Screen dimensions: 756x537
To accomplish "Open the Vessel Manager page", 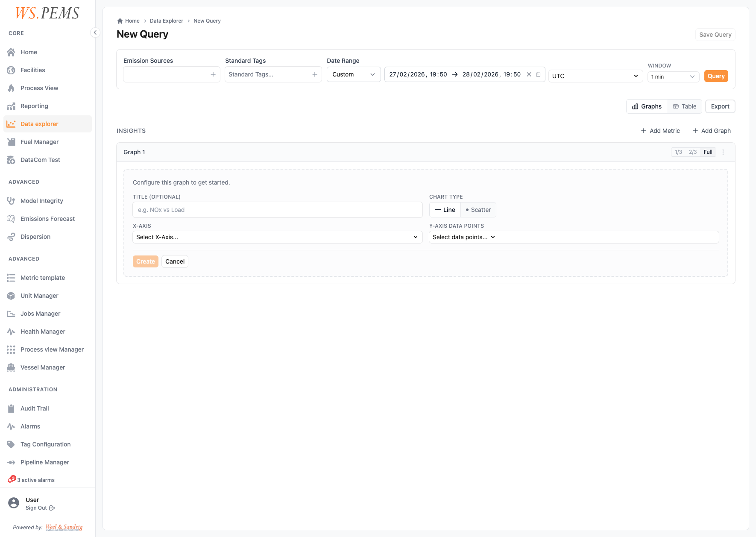I will pyautogui.click(x=47, y=367).
